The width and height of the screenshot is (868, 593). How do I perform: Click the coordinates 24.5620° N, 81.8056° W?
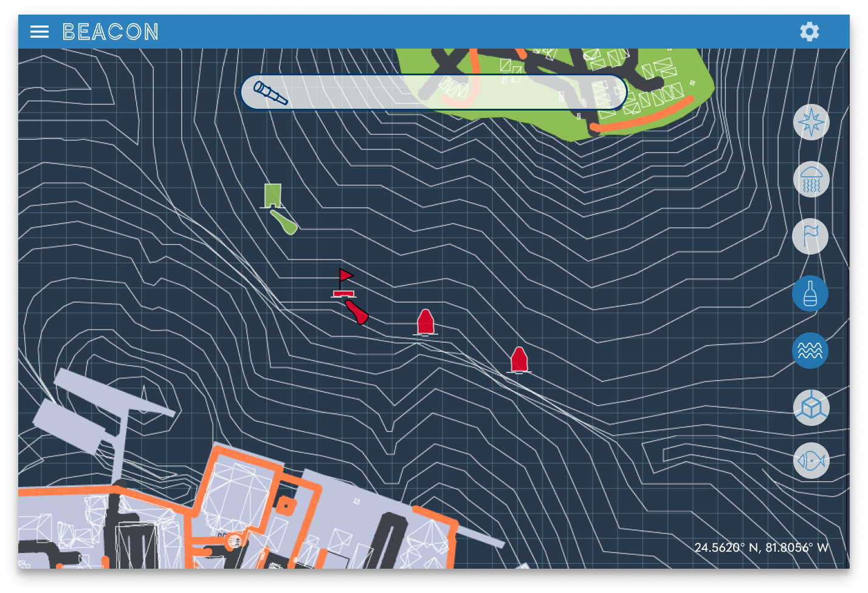click(762, 547)
